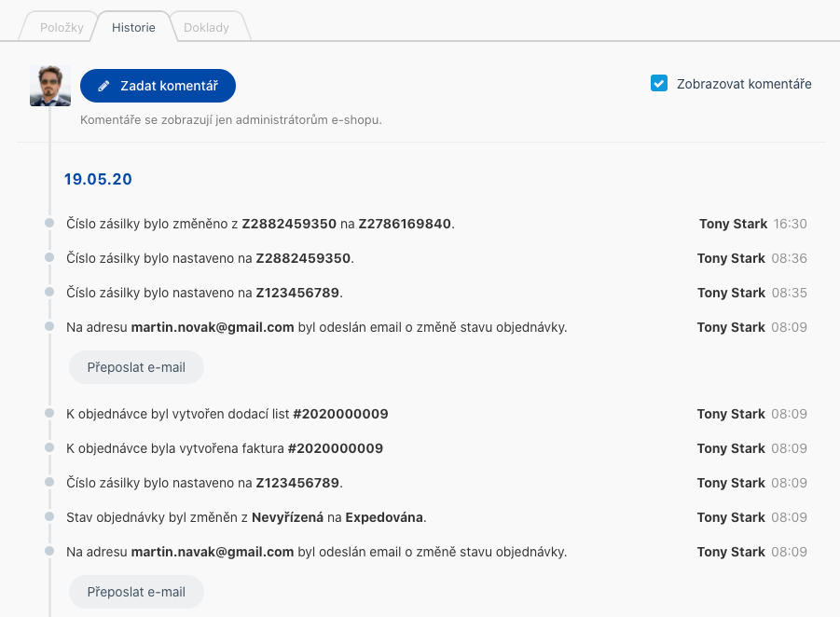Open the Historie tab
Viewport: 840px width, 617px height.
click(133, 27)
